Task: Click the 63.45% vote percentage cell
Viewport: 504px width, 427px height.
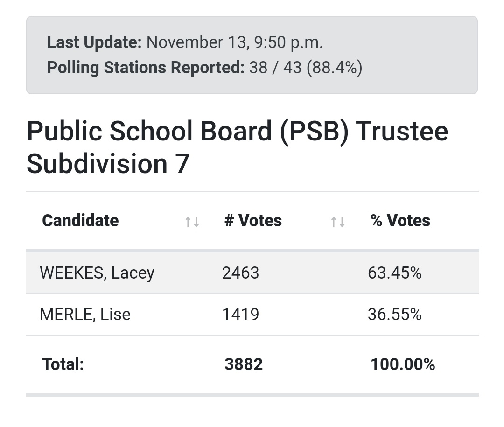Action: (394, 273)
